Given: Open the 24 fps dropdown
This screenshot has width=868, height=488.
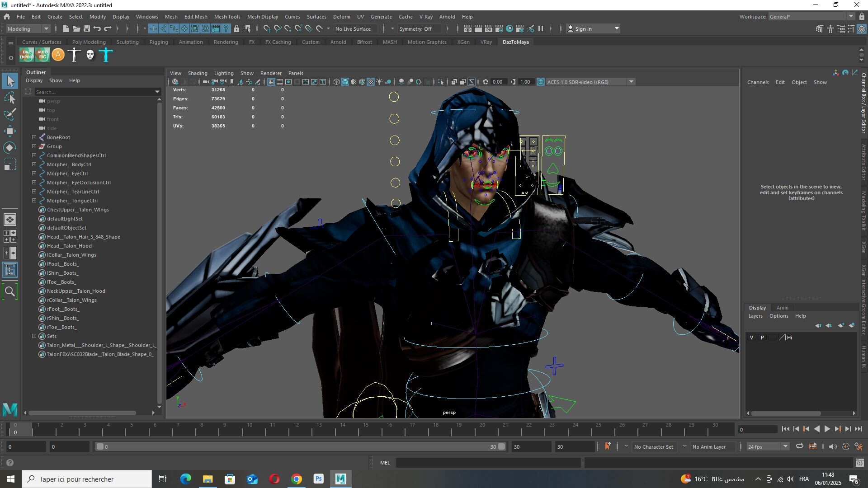Looking at the screenshot, I should [768, 447].
